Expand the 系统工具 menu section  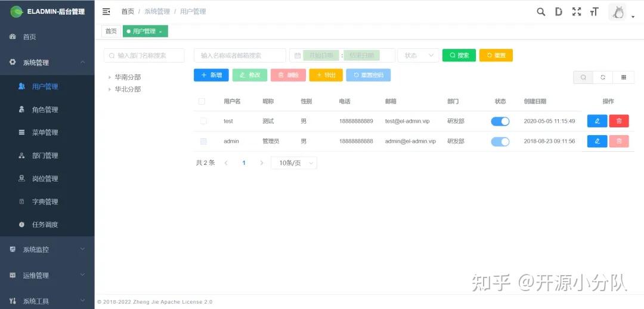click(82, 301)
